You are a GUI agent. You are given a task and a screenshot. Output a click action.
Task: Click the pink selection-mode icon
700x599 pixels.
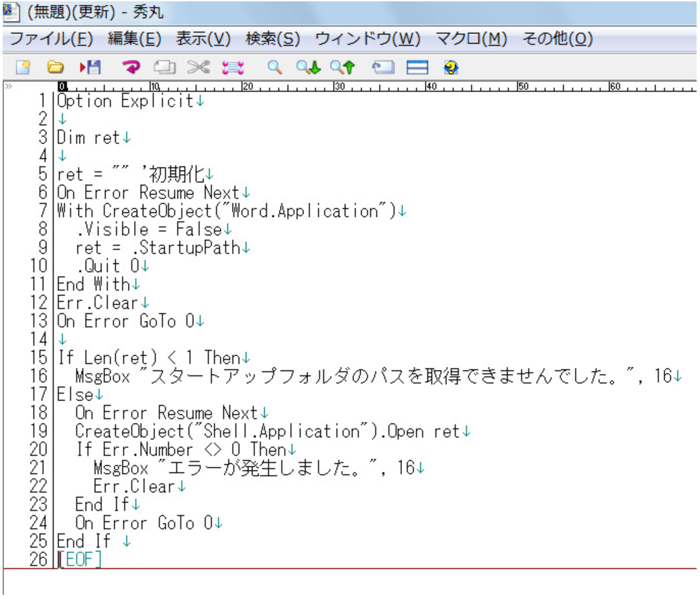pyautogui.click(x=233, y=67)
